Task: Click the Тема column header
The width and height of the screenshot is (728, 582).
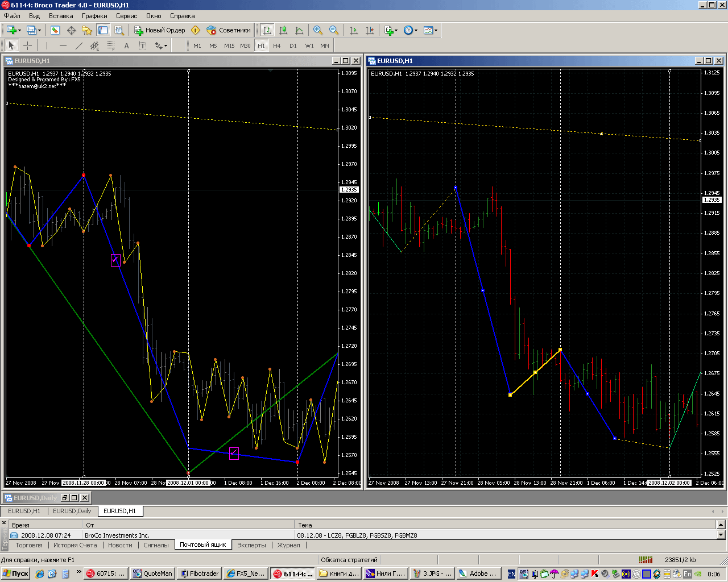Action: pyautogui.click(x=506, y=525)
